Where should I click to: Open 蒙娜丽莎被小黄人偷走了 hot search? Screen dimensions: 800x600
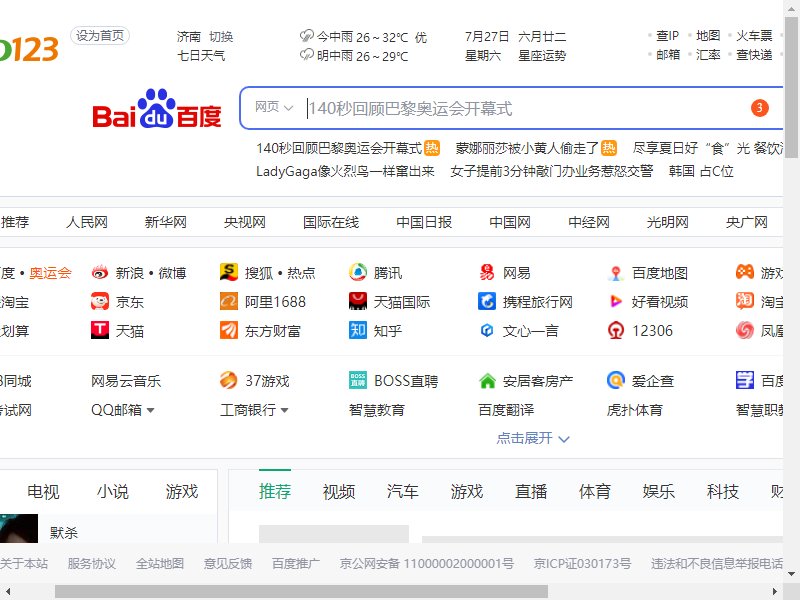[x=527, y=148]
